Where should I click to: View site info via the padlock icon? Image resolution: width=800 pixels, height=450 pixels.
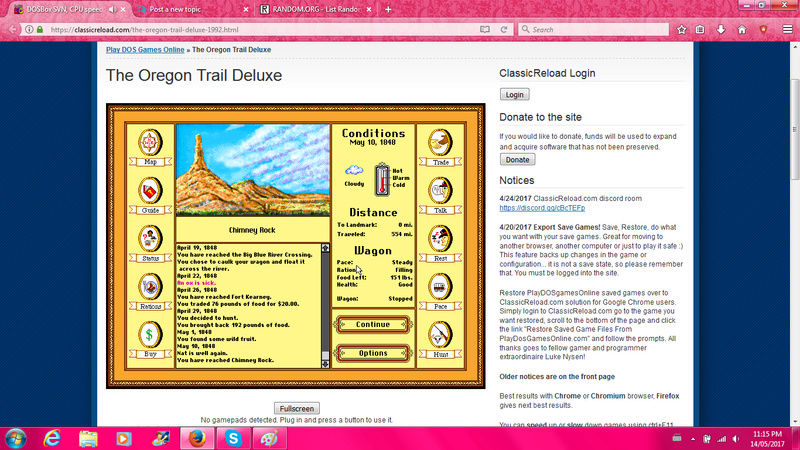(x=40, y=30)
